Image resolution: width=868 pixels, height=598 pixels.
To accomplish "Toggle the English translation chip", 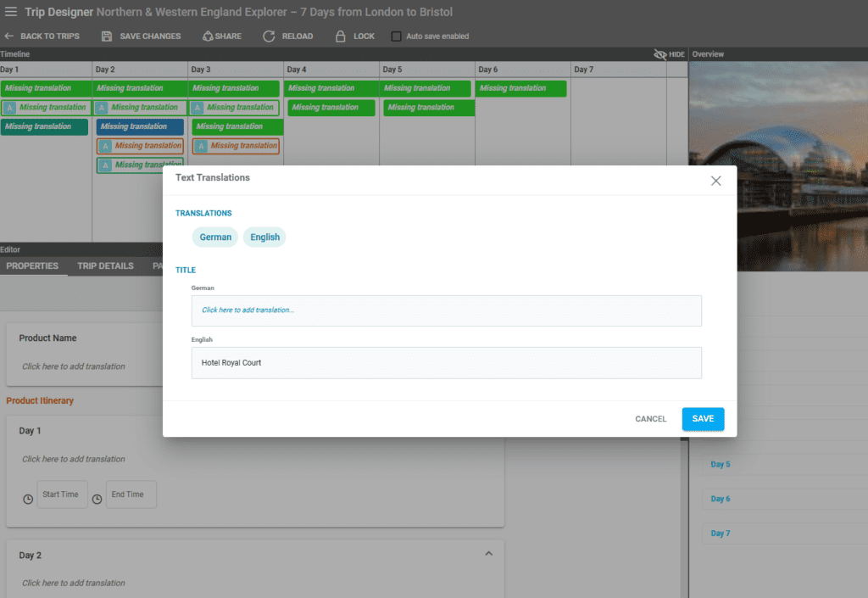I will [x=264, y=238].
